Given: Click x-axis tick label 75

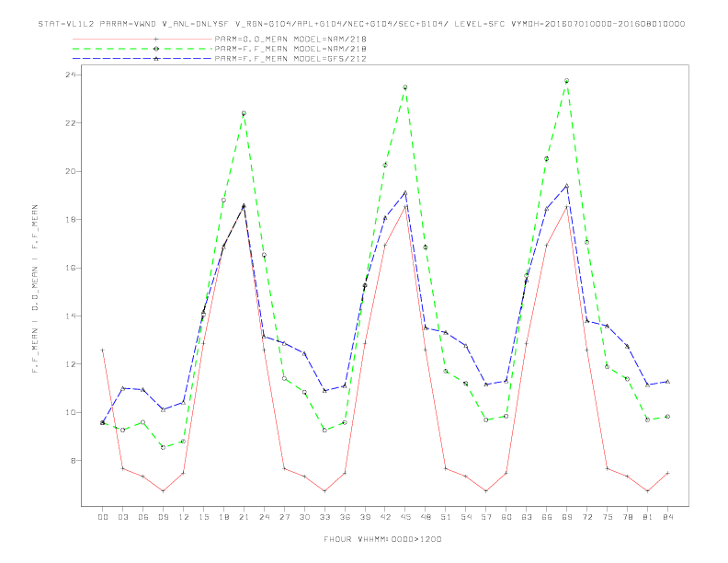Looking at the screenshot, I should tap(608, 517).
